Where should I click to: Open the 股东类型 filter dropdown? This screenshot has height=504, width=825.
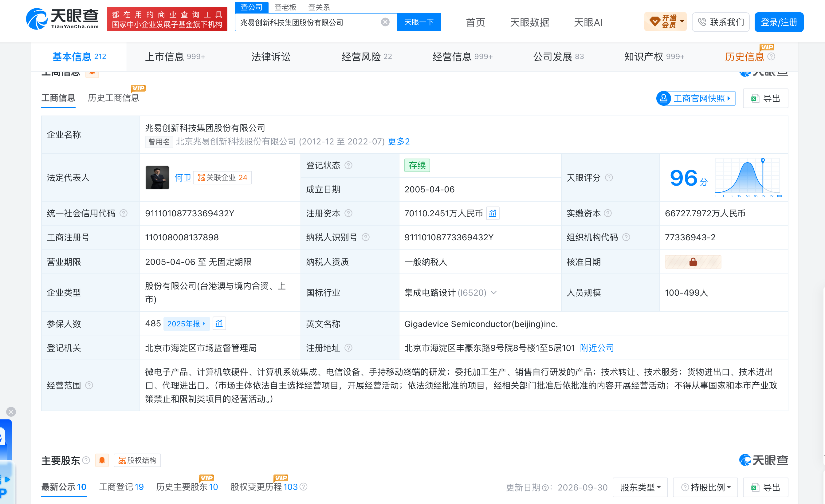click(640, 487)
